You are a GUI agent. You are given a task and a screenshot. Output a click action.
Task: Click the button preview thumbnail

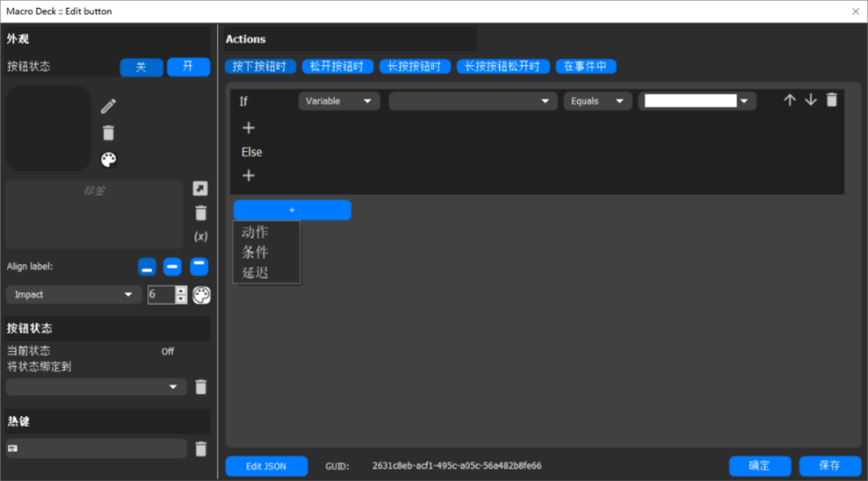click(x=49, y=127)
